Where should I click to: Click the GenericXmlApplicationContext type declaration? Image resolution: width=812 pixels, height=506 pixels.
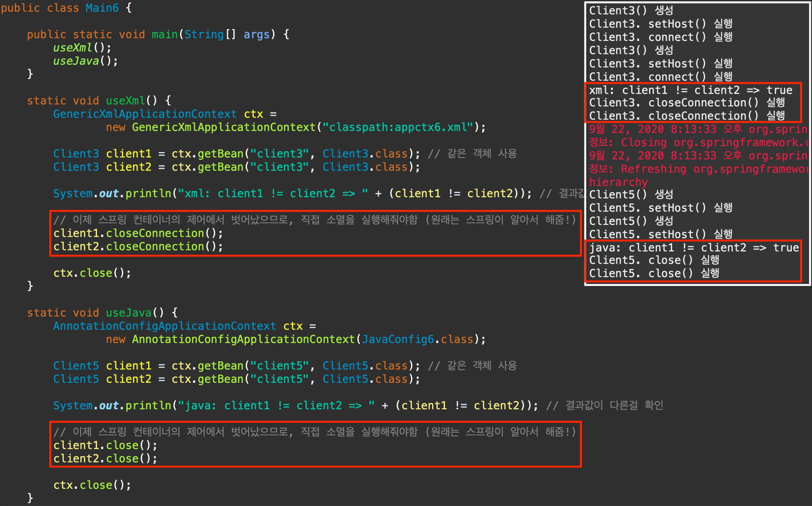click(145, 114)
